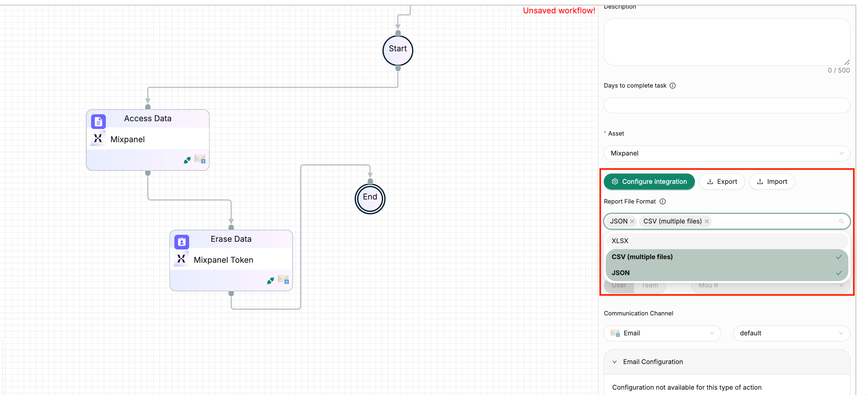The height and width of the screenshot is (395, 868).
Task: Click the plug icon on Erase Data node
Action: pyautogui.click(x=270, y=280)
